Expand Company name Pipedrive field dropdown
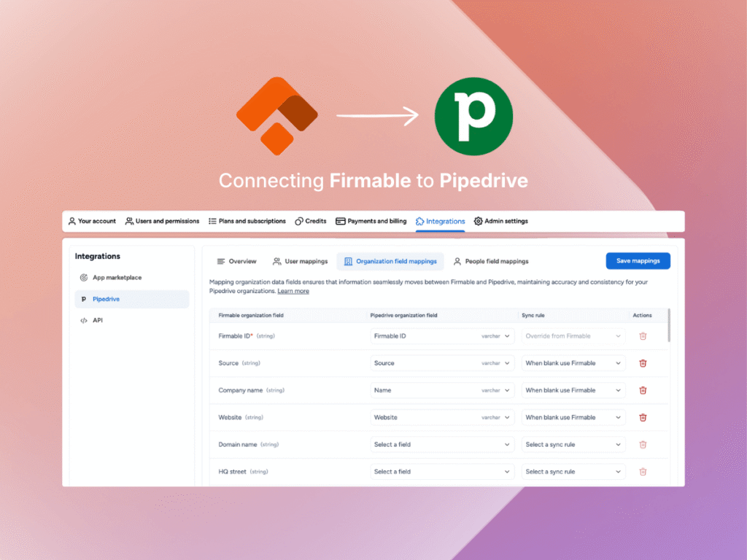 [x=442, y=390]
